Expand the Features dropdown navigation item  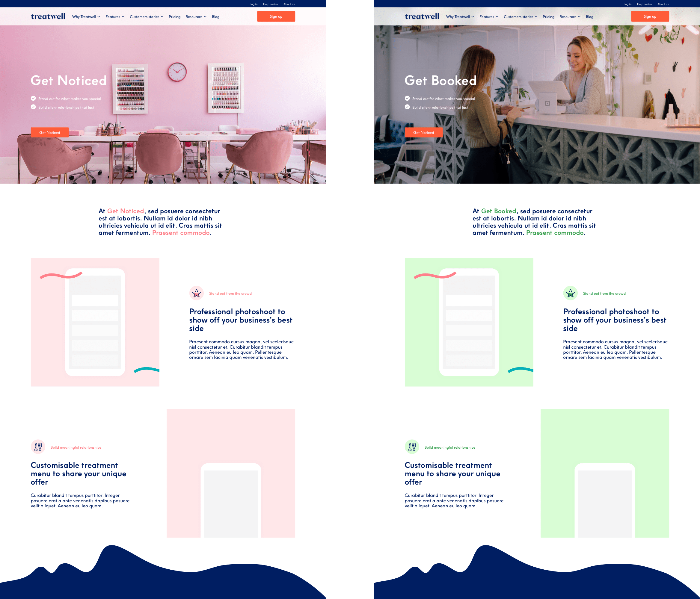coord(114,17)
